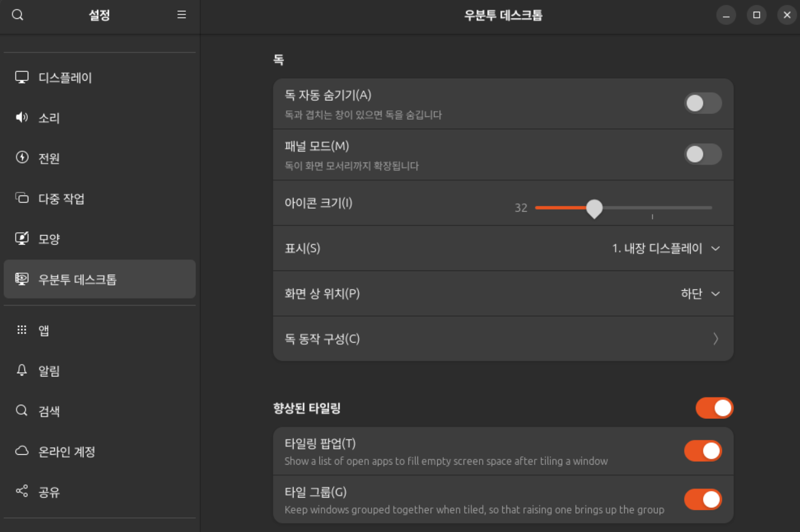This screenshot has width=800, height=532.
Task: Select 디스플레이 in the sidebar
Action: (x=99, y=77)
